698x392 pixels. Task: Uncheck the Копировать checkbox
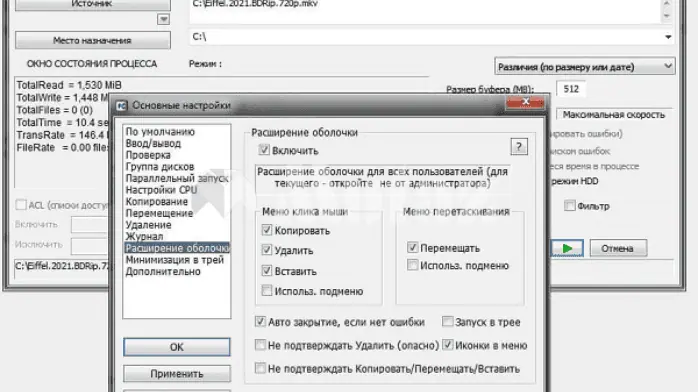(x=267, y=230)
